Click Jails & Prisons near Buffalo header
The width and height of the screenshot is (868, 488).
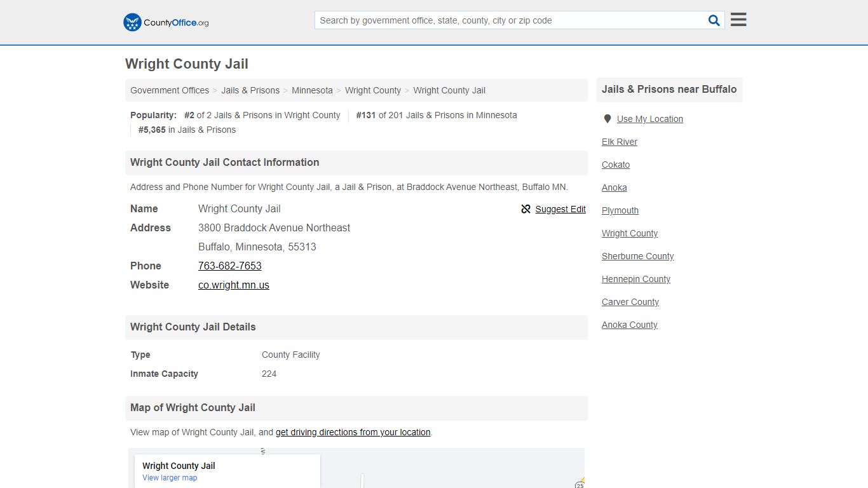[669, 89]
